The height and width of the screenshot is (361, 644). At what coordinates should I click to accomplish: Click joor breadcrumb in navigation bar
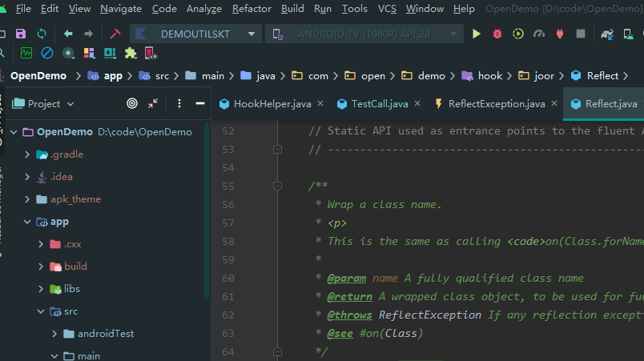click(x=537, y=76)
